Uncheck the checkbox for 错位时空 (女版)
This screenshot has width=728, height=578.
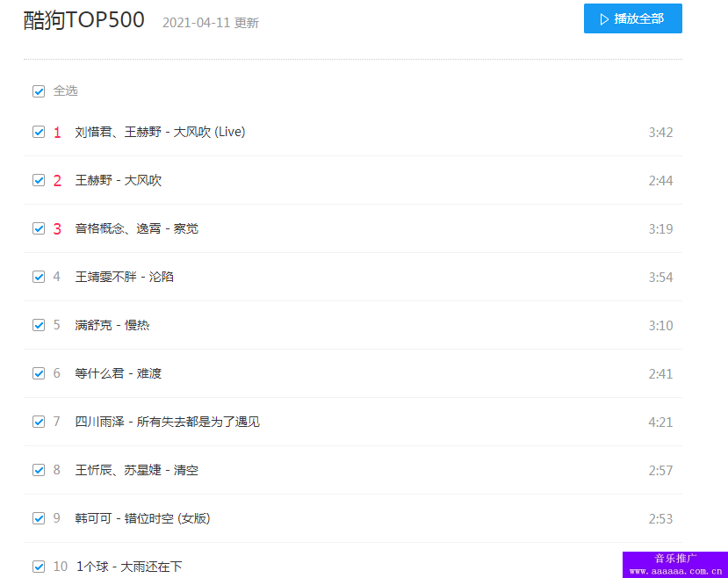[x=39, y=518]
